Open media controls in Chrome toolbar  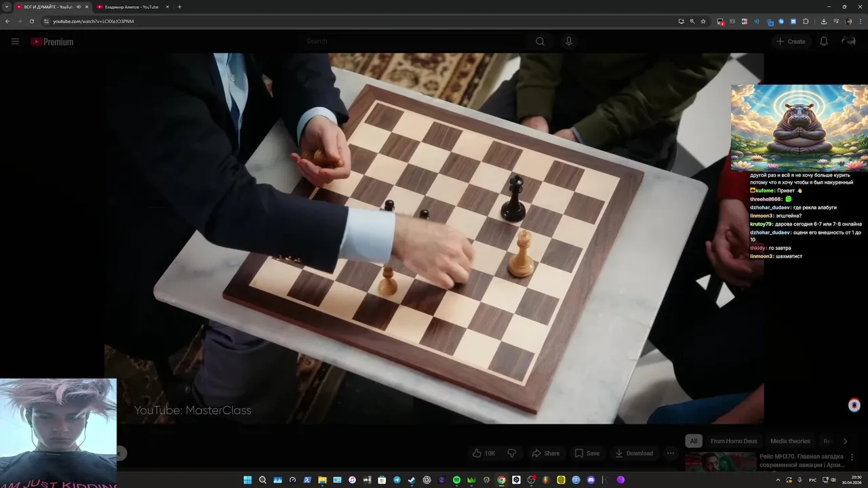(x=835, y=21)
